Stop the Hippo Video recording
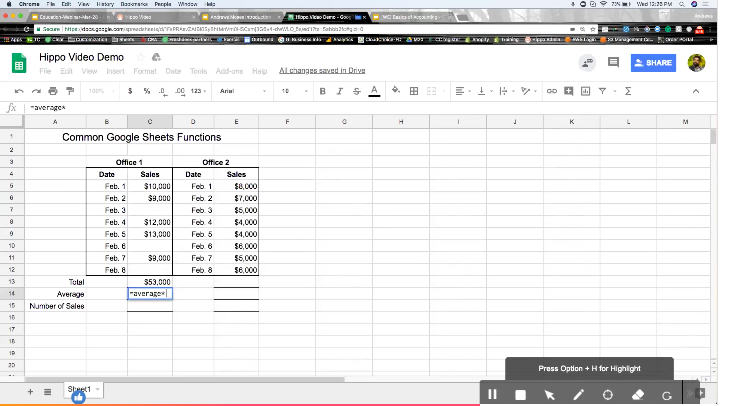This screenshot has height=406, width=742. pos(521,395)
